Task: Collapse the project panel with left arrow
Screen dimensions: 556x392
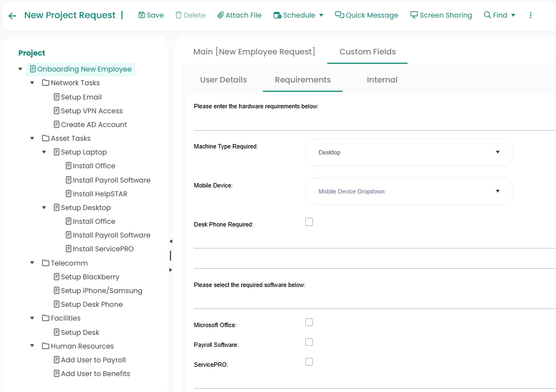Action: pyautogui.click(x=170, y=241)
